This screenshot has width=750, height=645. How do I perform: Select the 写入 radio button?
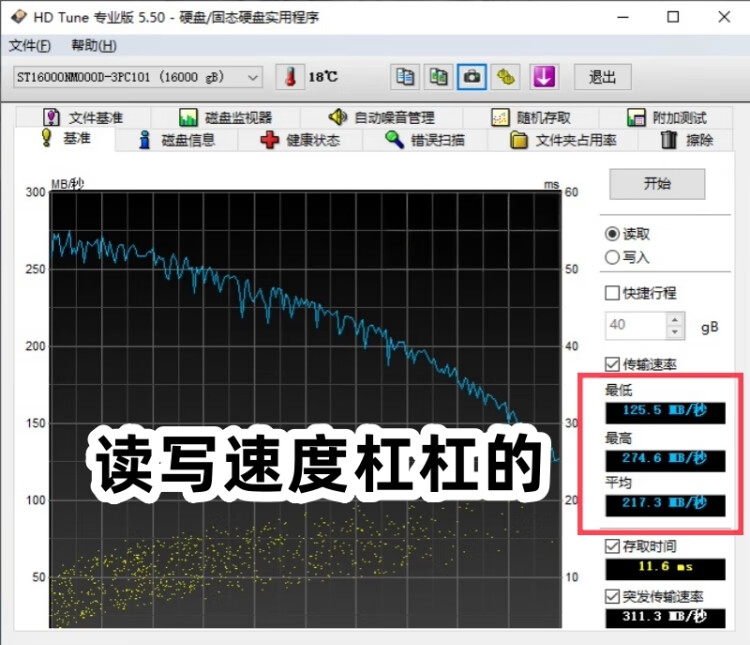[x=612, y=257]
